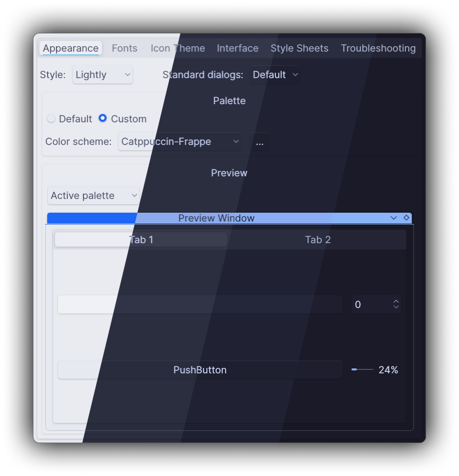Image resolution: width=459 pixels, height=476 pixels.
Task: Decrease the spin box value with down arrow
Action: coord(396,307)
